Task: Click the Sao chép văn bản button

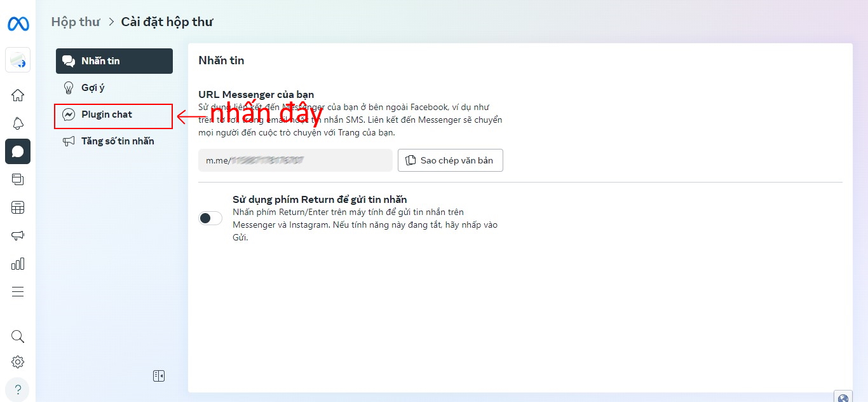Action: [450, 160]
